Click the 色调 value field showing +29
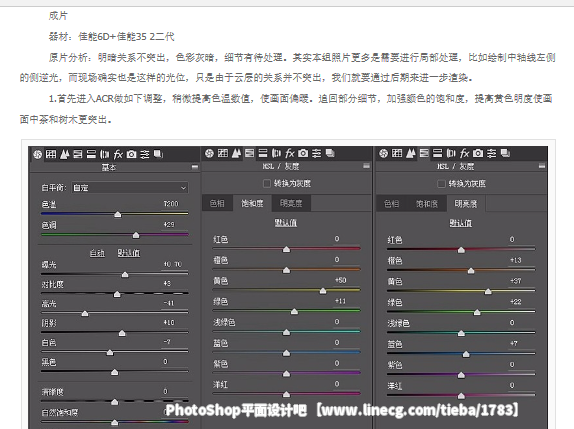Image resolution: width=574 pixels, height=429 pixels. pos(174,224)
